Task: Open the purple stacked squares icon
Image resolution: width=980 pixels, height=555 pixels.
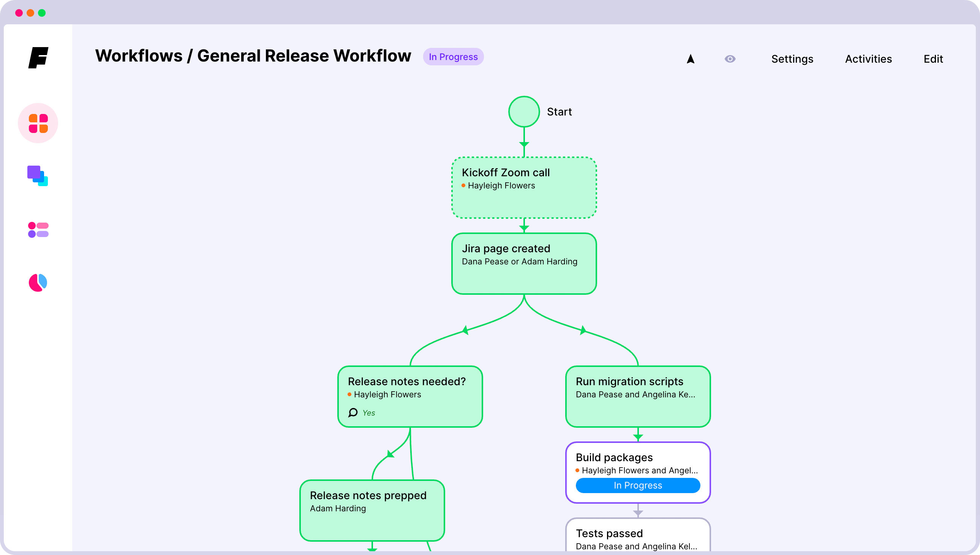Action: point(38,176)
